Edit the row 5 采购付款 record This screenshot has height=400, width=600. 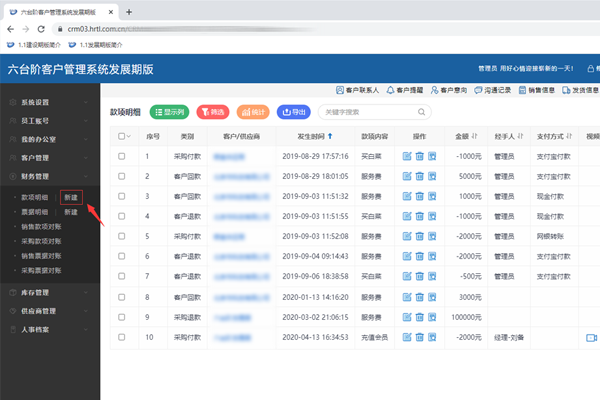(407, 236)
